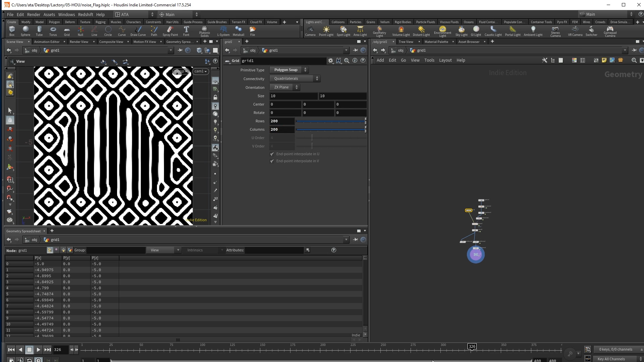This screenshot has height=362, width=644.
Task: Click the Layout menu in network editor
Action: [445, 60]
